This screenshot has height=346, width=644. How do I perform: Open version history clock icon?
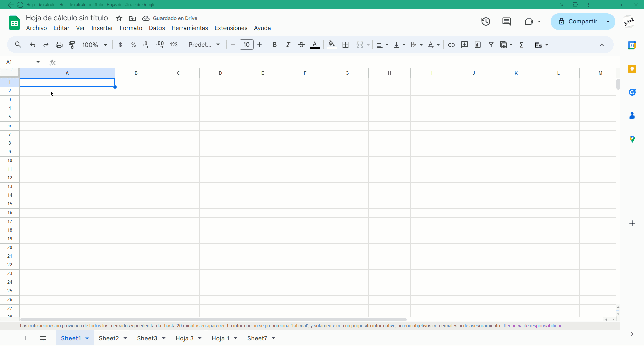pyautogui.click(x=486, y=22)
